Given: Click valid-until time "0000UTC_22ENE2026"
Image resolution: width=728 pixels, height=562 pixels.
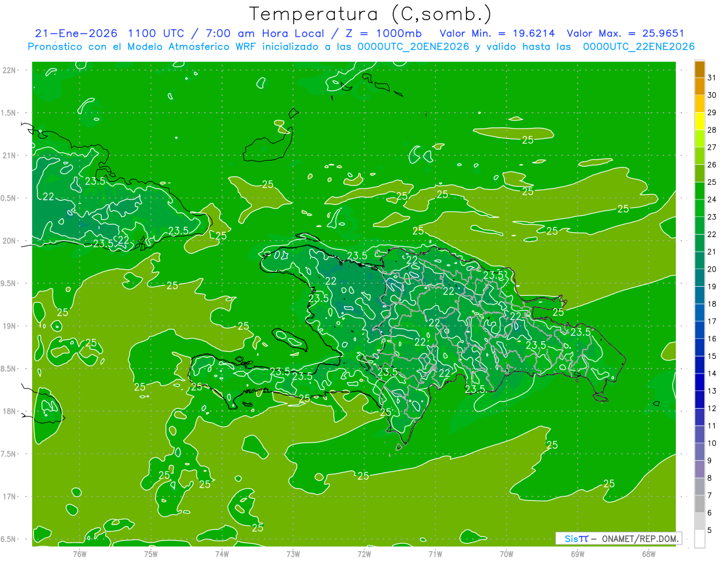Looking at the screenshot, I should tap(639, 47).
